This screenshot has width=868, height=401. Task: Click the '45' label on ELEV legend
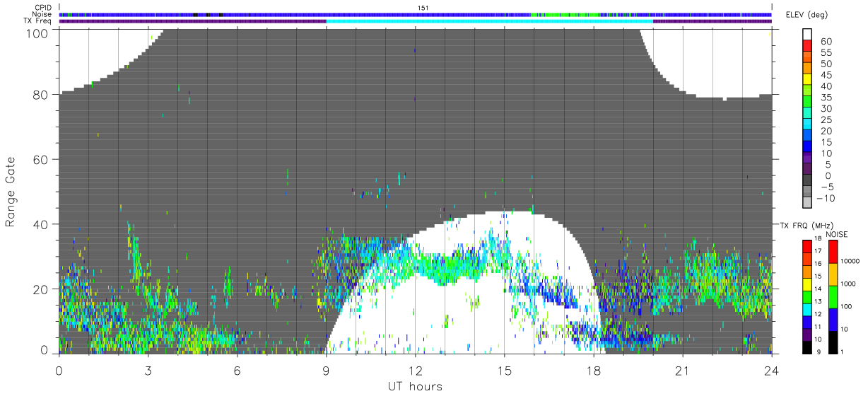(827, 75)
